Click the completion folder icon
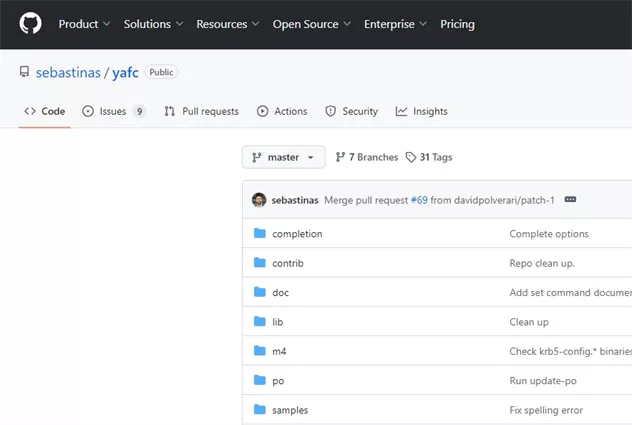The image size is (632, 425). 260,233
